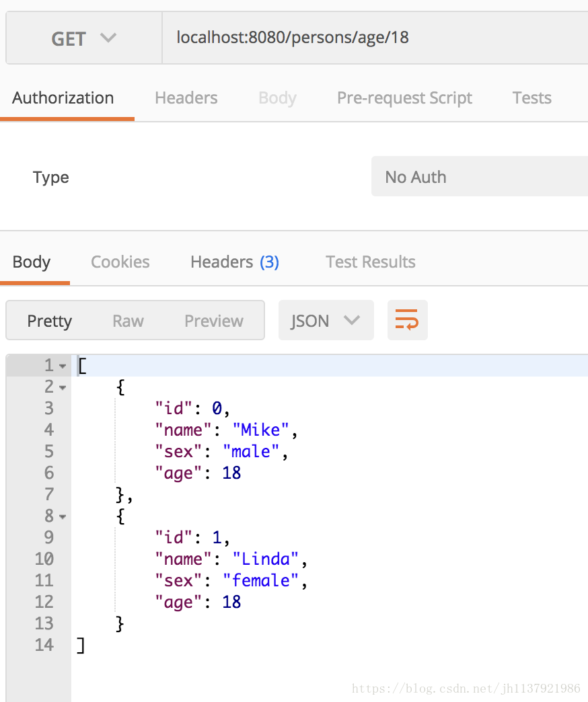The height and width of the screenshot is (702, 588).
Task: Open the Pre-request Script tab
Action: 404,98
